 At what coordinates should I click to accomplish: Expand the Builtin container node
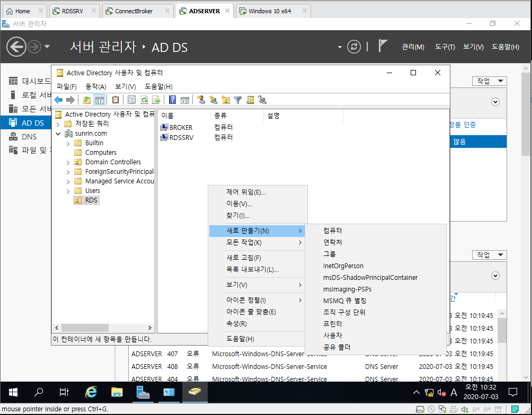click(68, 144)
